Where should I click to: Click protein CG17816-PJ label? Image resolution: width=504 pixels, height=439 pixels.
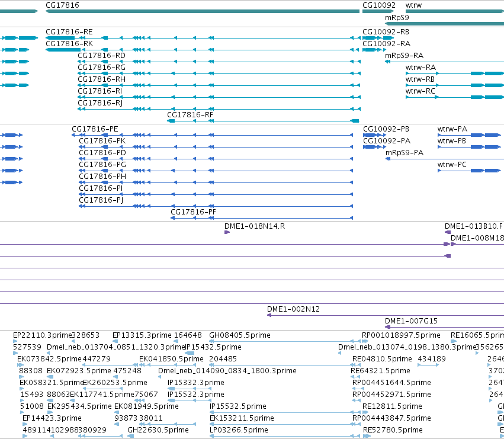tap(101, 200)
